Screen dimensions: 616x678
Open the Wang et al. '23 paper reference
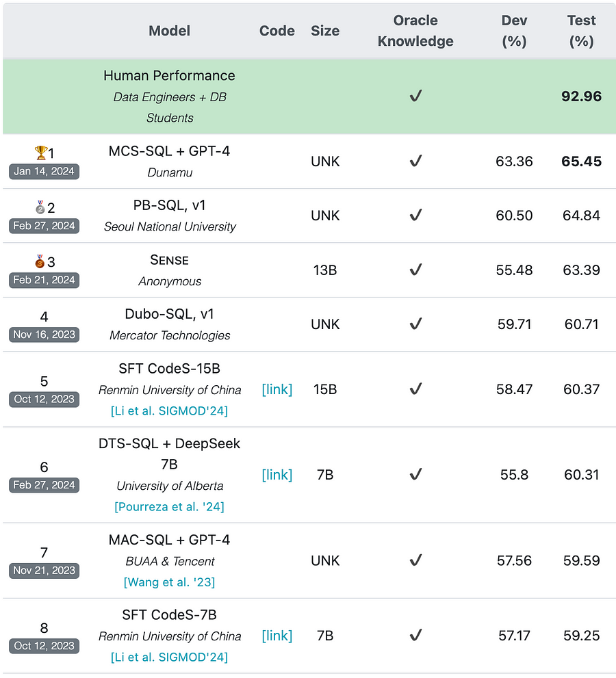coord(169,582)
